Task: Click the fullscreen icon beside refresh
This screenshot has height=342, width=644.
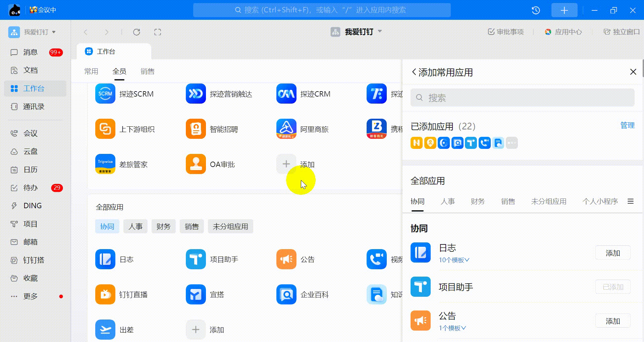Action: pyautogui.click(x=158, y=32)
